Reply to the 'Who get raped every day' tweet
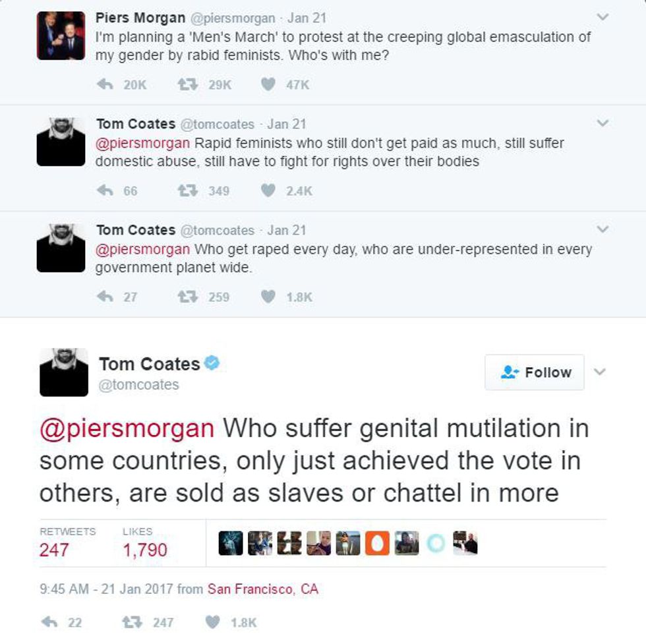This screenshot has height=644, width=646. tap(105, 297)
